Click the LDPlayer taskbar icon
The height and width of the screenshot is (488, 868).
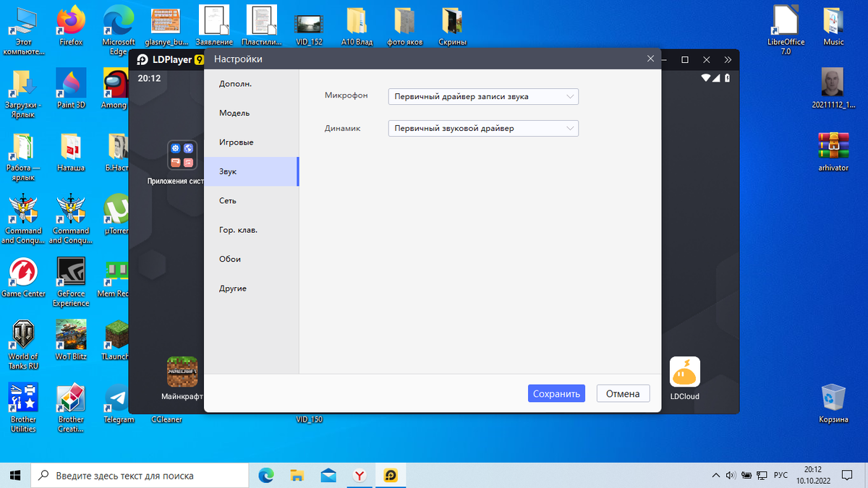pyautogui.click(x=391, y=475)
